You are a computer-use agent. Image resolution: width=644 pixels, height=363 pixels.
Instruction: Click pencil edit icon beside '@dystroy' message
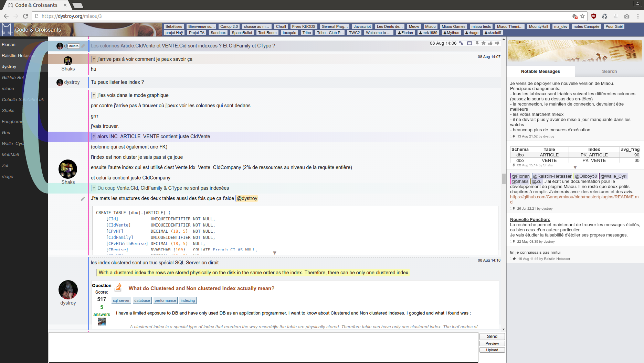coord(83,199)
